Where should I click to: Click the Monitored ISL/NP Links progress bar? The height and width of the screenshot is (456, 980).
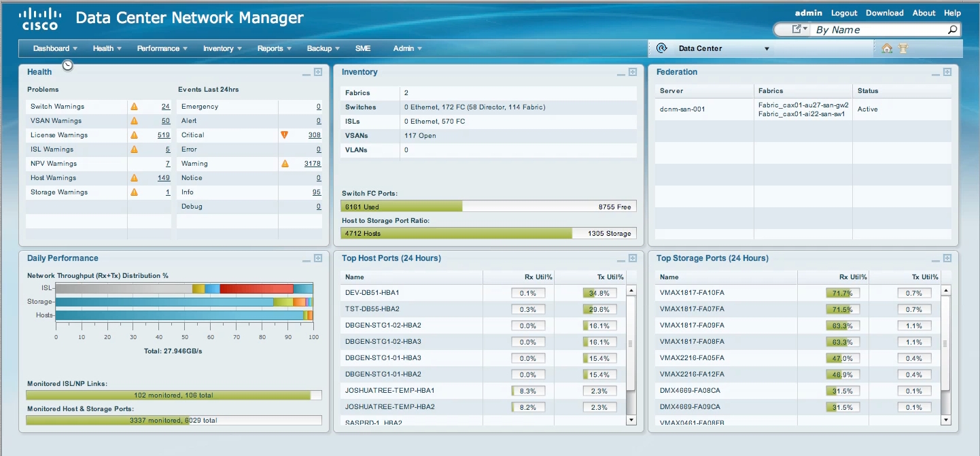pos(174,395)
